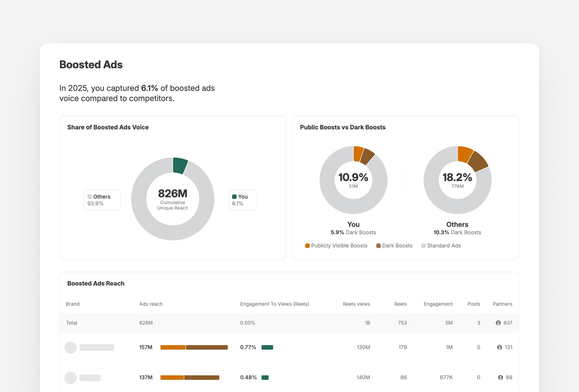Click the Public Boosts vs Dark Boosts title
Image resolution: width=579 pixels, height=392 pixels.
[343, 127]
